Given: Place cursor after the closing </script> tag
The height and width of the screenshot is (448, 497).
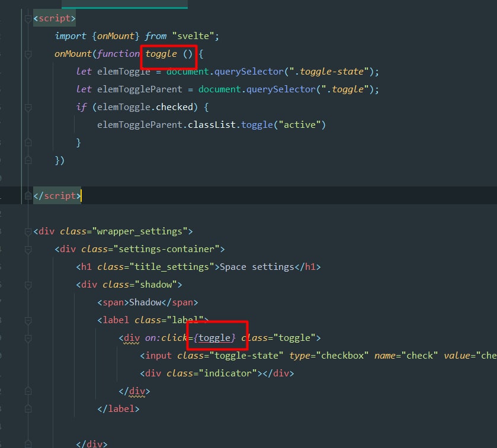Looking at the screenshot, I should coord(81,196).
